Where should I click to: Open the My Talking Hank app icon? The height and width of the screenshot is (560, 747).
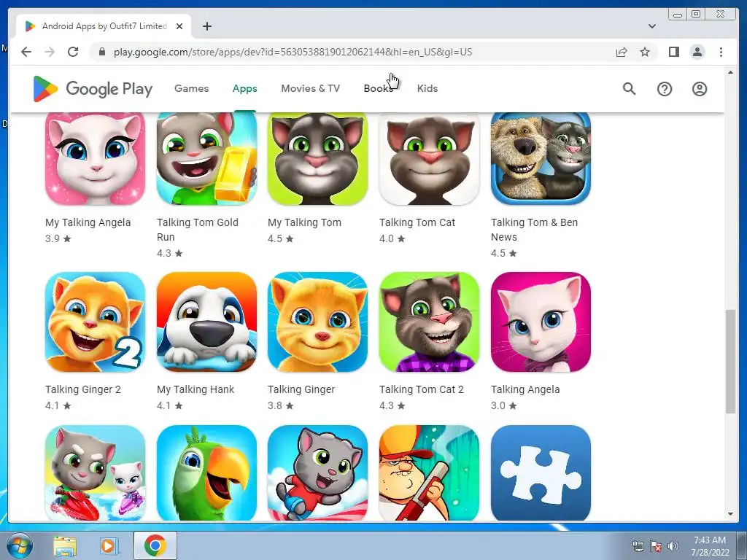(206, 322)
